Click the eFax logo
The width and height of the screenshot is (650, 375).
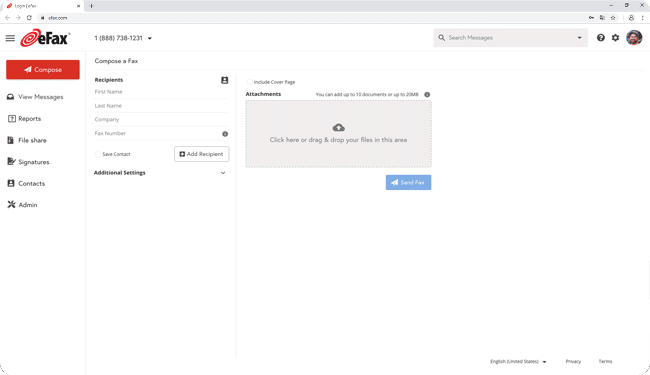coord(45,38)
